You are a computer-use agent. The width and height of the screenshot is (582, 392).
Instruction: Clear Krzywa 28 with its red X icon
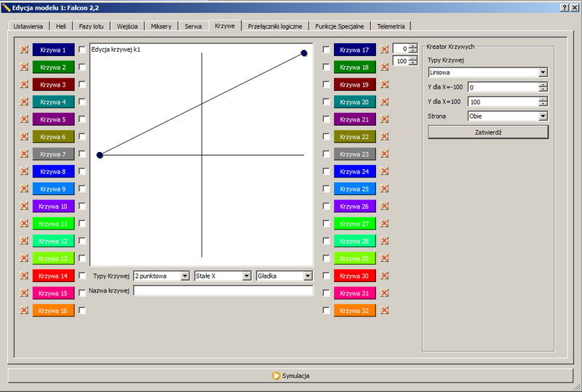click(385, 241)
